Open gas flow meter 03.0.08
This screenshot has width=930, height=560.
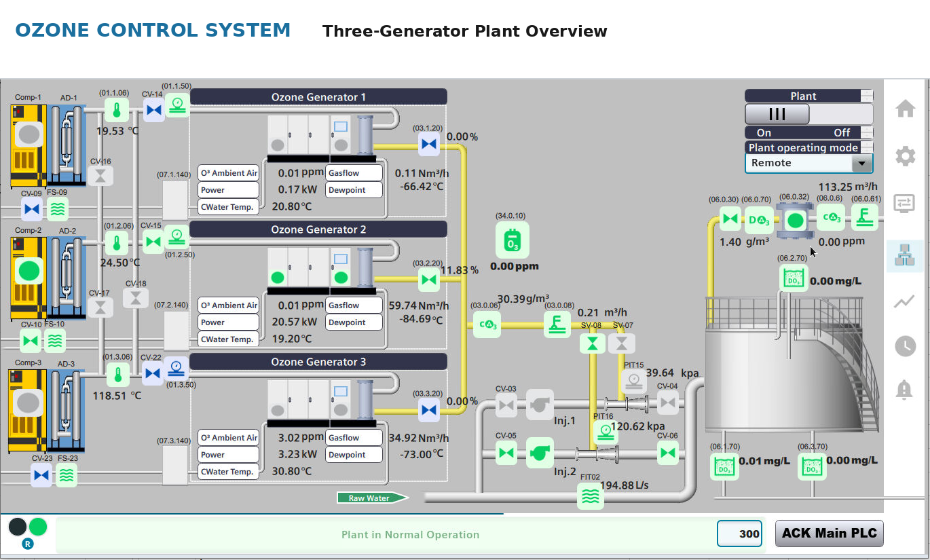[x=557, y=324]
